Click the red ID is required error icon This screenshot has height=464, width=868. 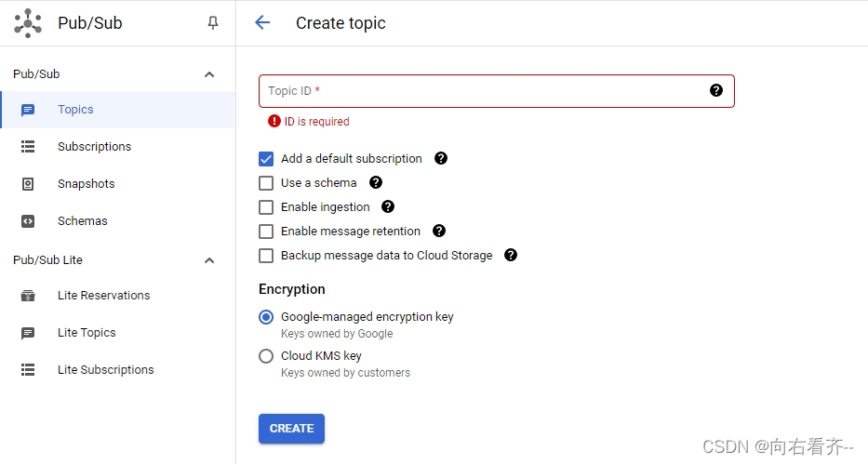tap(274, 121)
